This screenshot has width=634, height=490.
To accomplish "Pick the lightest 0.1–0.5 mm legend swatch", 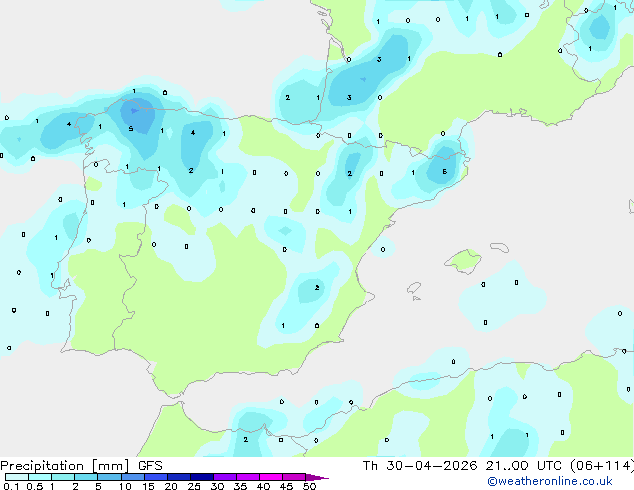I will point(17,477).
